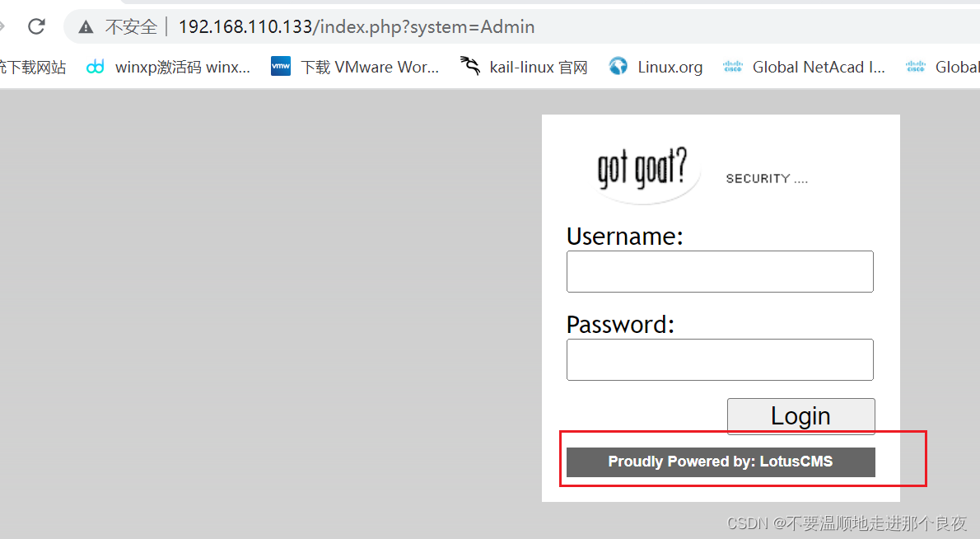This screenshot has height=539, width=980.
Task: Click the Password: label
Action: click(621, 325)
